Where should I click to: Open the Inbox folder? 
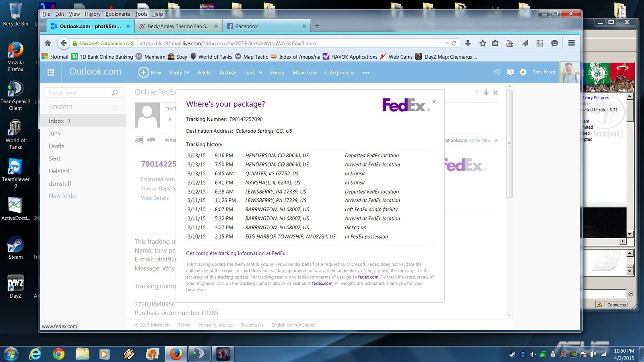tap(83, 121)
